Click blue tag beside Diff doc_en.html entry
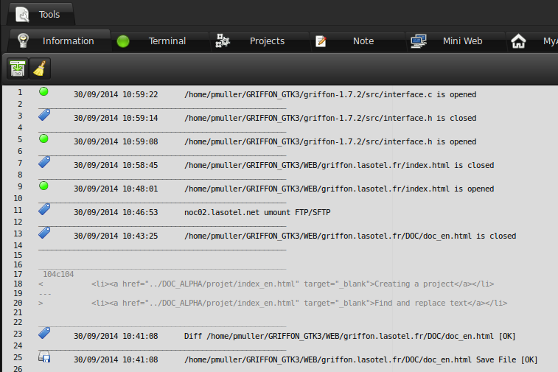This screenshot has height=372, width=558. tap(44, 333)
